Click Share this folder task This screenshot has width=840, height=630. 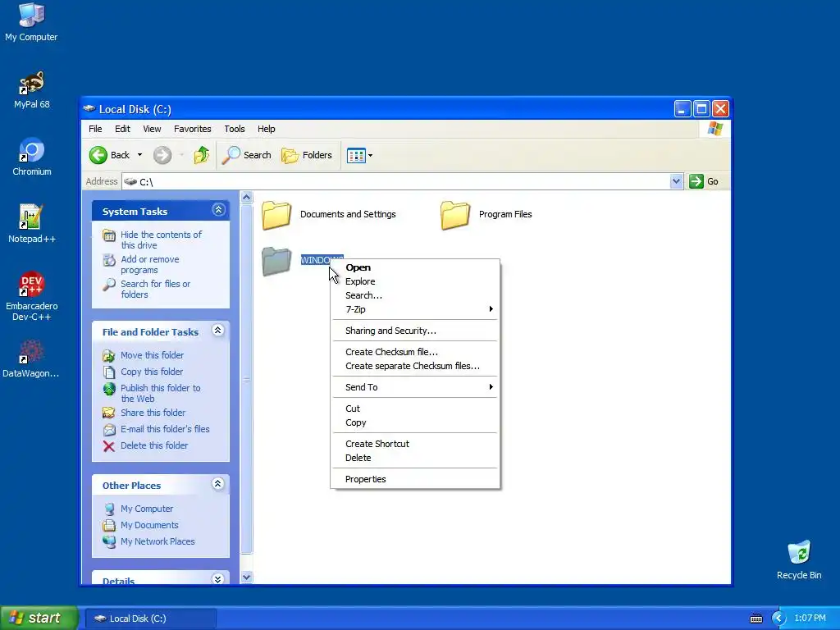(153, 413)
